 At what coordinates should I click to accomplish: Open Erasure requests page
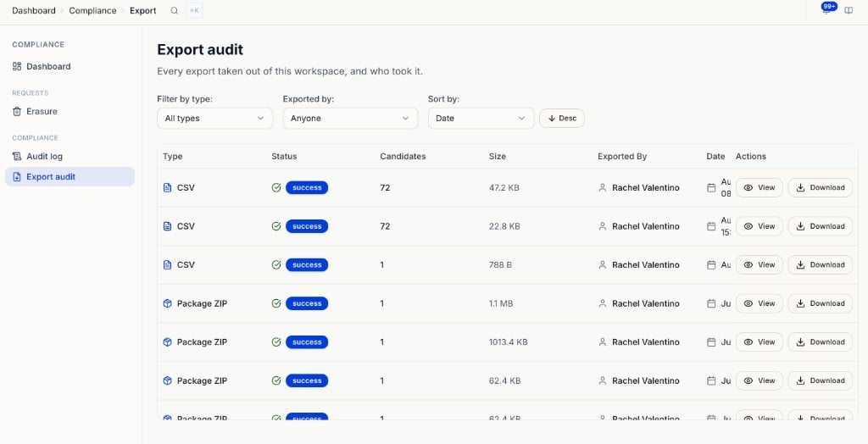(70, 111)
